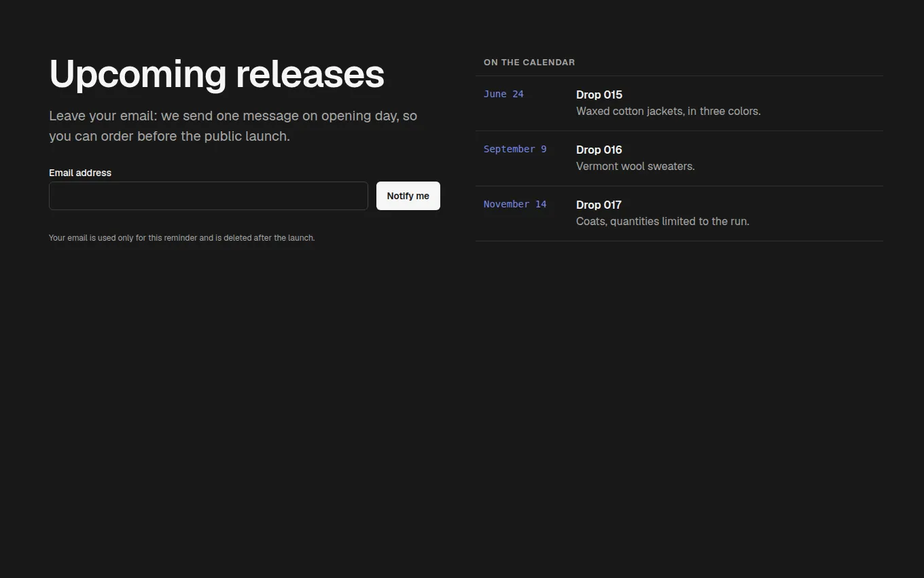Viewport: 924px width, 578px height.
Task: Click the 'Vermont wool sweaters.' description
Action: [x=635, y=166]
